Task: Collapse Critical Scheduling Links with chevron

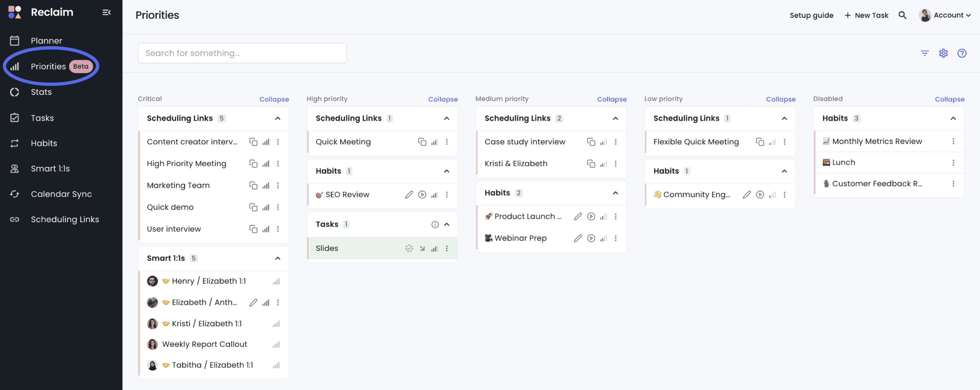Action: coord(278,118)
